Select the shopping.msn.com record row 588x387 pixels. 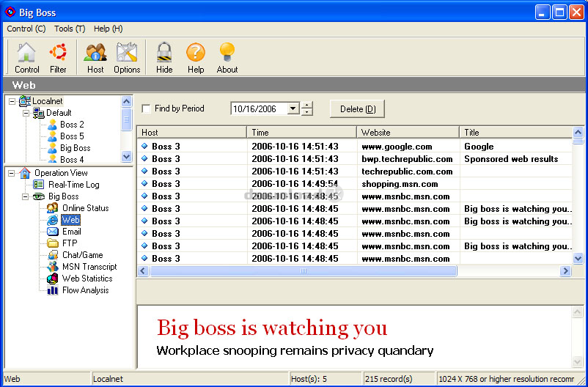[354, 184]
